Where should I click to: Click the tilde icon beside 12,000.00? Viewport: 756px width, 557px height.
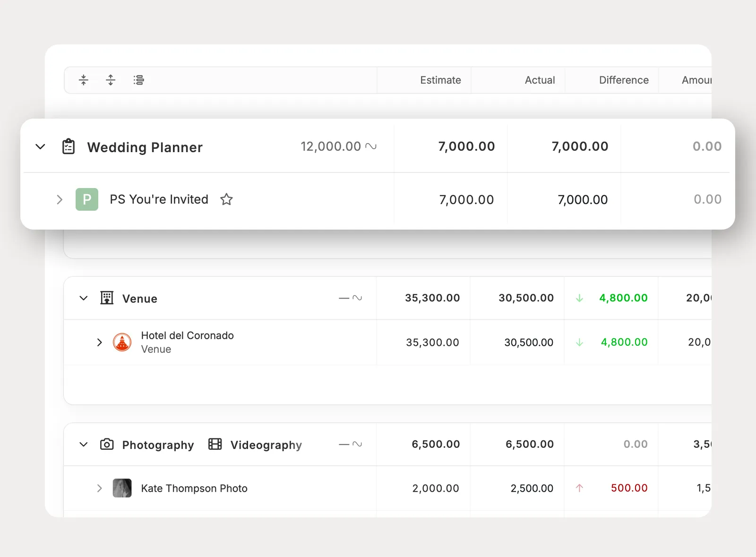pyautogui.click(x=371, y=146)
